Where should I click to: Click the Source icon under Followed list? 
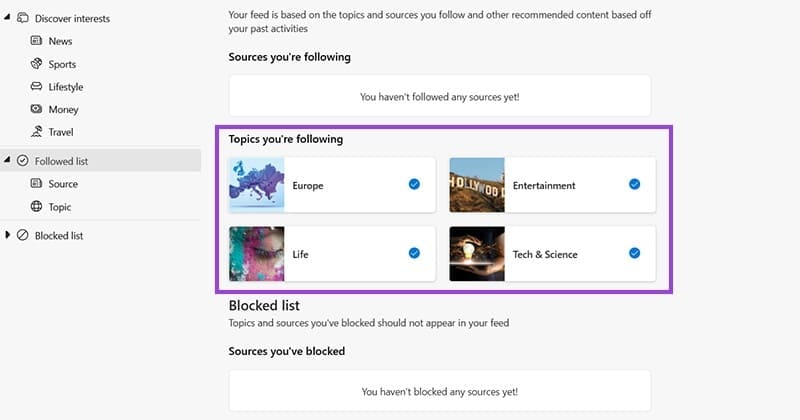coord(37,184)
